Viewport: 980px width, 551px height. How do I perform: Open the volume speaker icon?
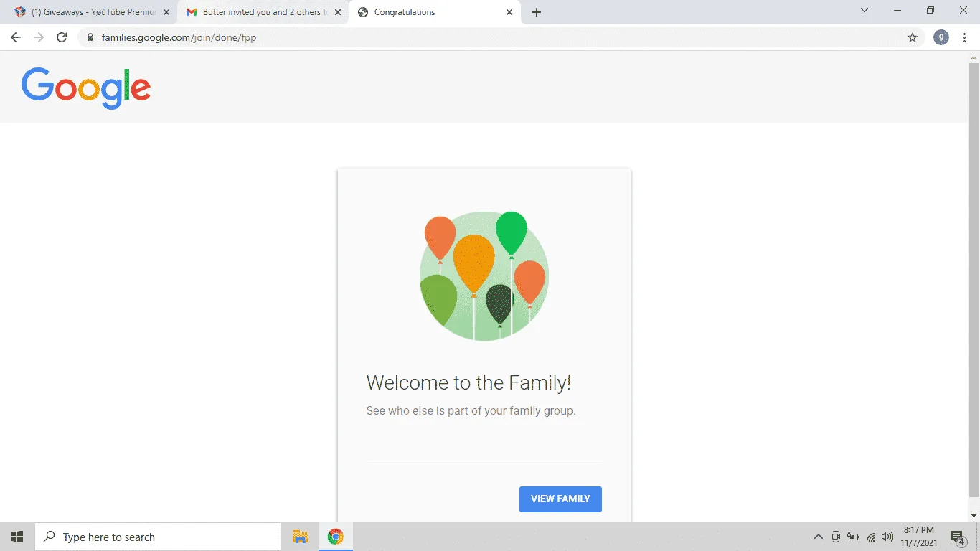point(887,537)
